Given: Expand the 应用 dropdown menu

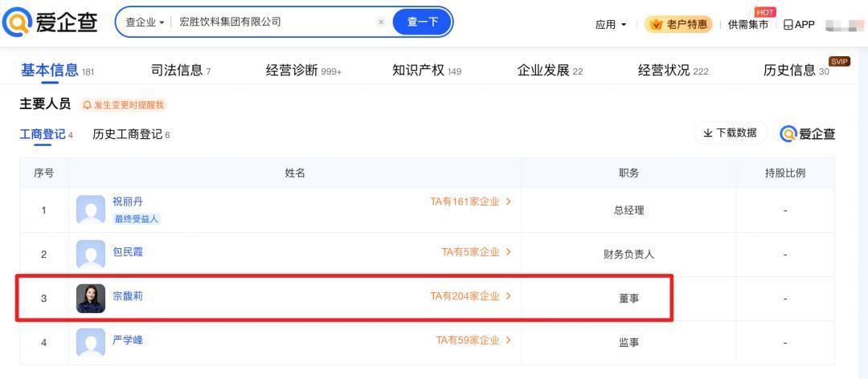Looking at the screenshot, I should (611, 24).
